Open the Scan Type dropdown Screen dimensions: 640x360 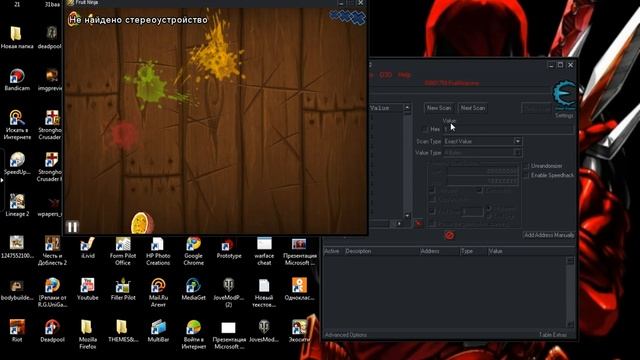click(x=483, y=141)
